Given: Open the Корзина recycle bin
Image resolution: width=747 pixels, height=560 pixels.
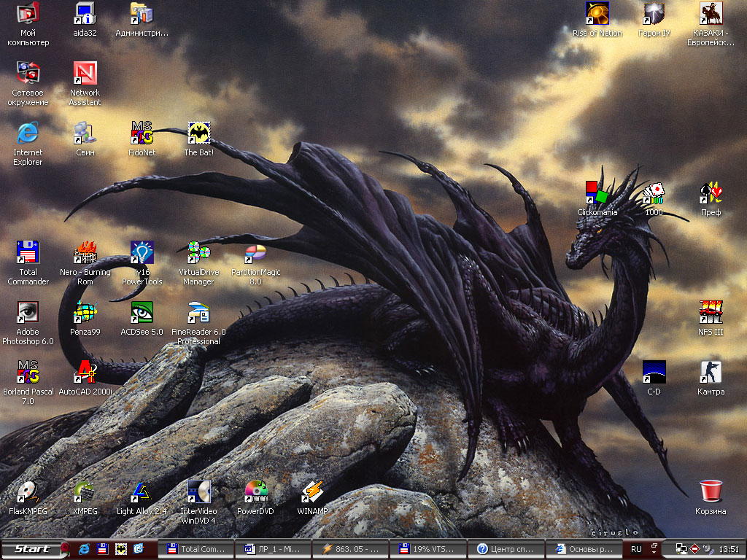Looking at the screenshot, I should click(711, 491).
